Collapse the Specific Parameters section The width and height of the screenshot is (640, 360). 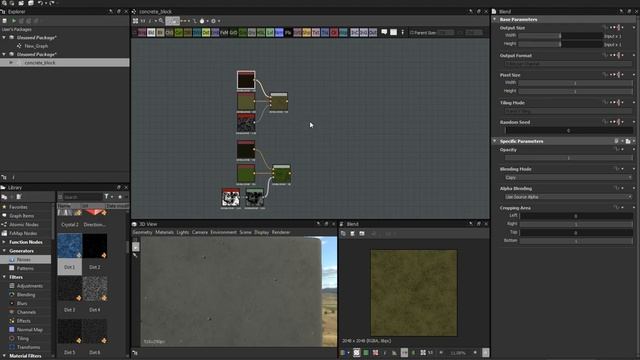[x=495, y=141]
